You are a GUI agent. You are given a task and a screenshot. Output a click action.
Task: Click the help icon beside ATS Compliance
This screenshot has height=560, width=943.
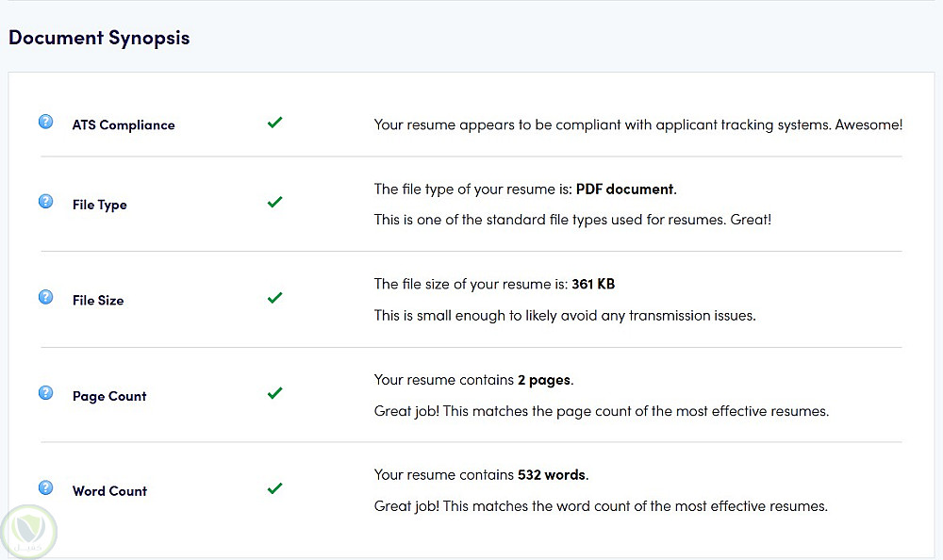click(45, 122)
